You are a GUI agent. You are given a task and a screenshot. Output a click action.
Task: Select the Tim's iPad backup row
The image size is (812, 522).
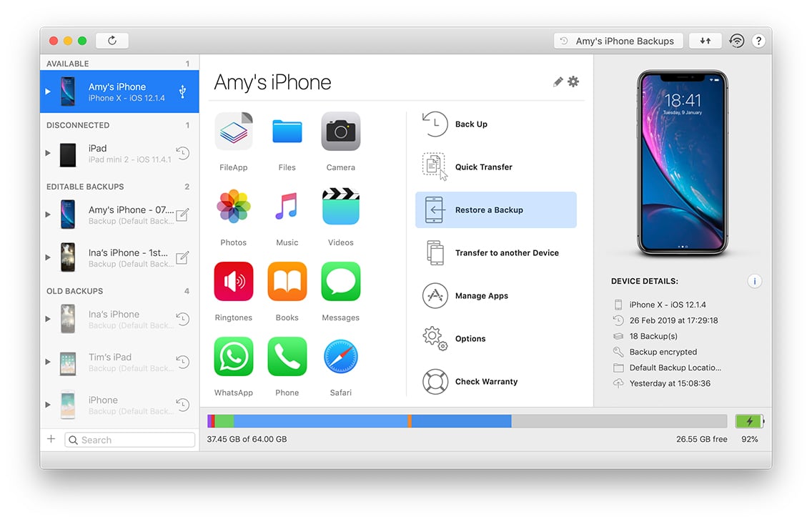(119, 362)
